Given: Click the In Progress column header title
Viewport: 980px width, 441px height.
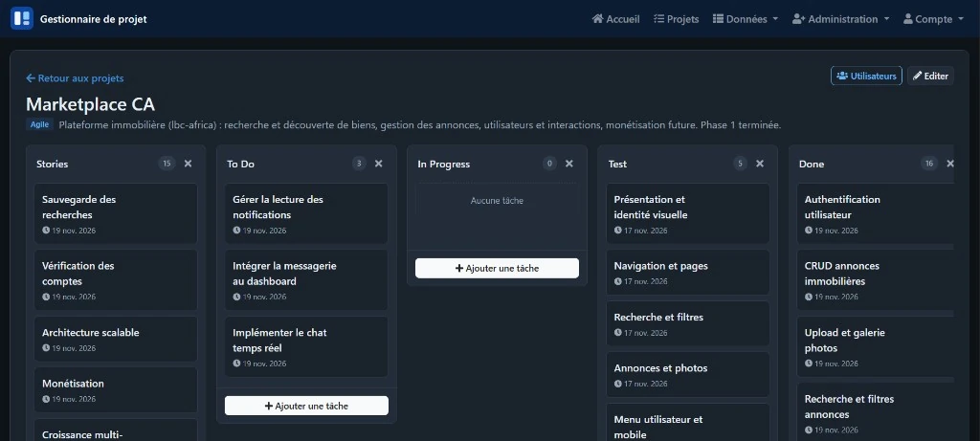Looking at the screenshot, I should (444, 164).
